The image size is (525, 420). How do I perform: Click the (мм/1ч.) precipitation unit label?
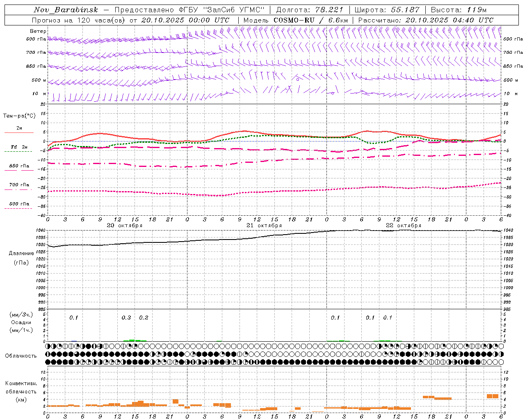[21, 330]
